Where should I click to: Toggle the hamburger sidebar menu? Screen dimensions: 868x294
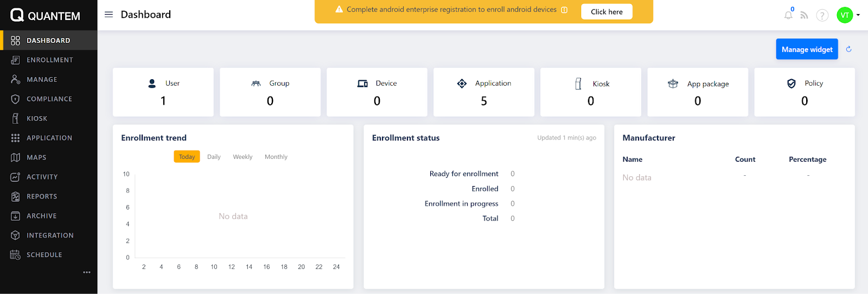(x=108, y=15)
